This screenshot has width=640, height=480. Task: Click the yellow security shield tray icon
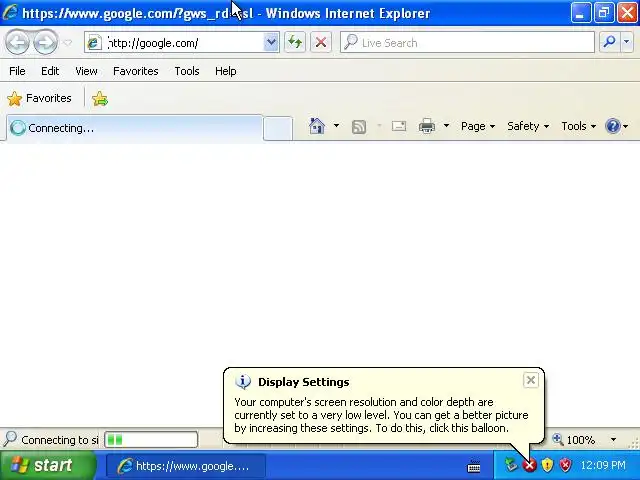547,464
